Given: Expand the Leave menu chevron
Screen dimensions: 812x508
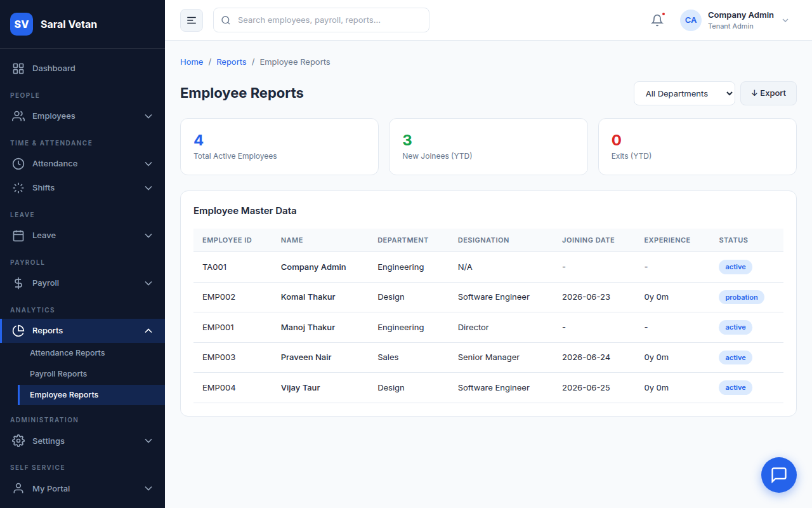Looking at the screenshot, I should (148, 236).
